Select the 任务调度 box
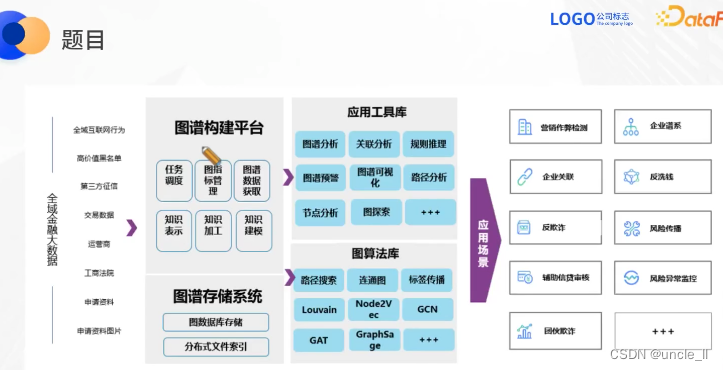The height and width of the screenshot is (370, 723). pos(174,181)
